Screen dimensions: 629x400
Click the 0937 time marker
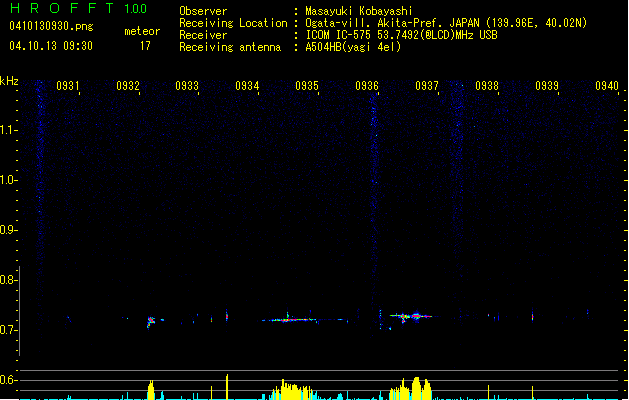(x=427, y=86)
